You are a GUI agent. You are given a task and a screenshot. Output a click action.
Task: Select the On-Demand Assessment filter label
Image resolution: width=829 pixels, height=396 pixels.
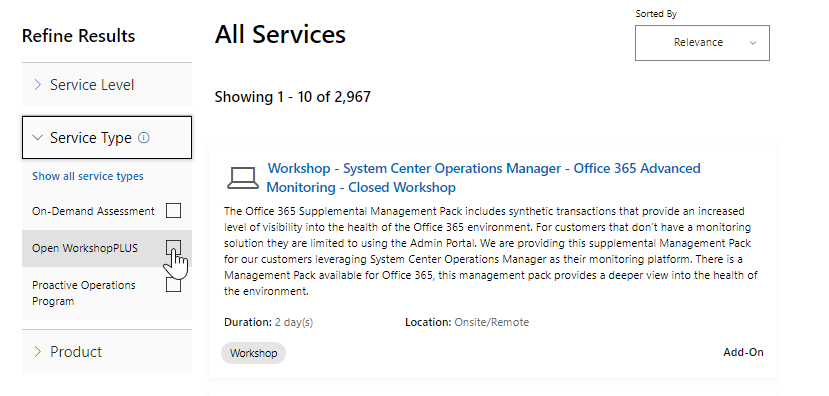tap(94, 211)
